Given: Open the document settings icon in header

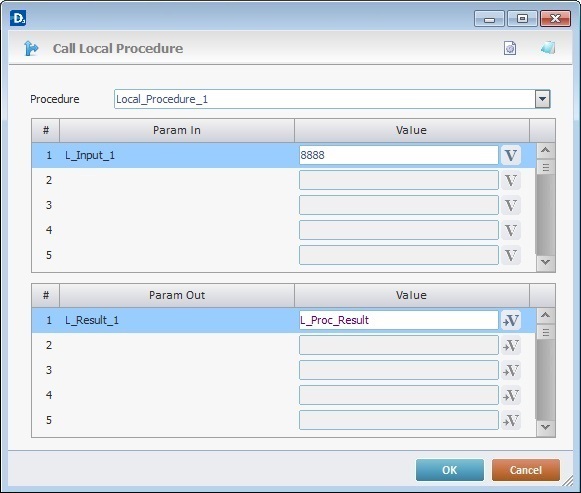Looking at the screenshot, I should [510, 48].
